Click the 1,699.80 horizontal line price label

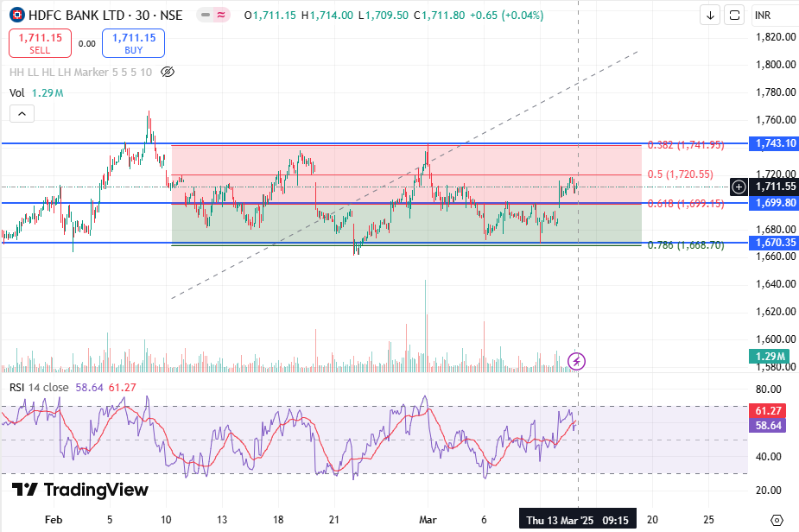coord(774,203)
